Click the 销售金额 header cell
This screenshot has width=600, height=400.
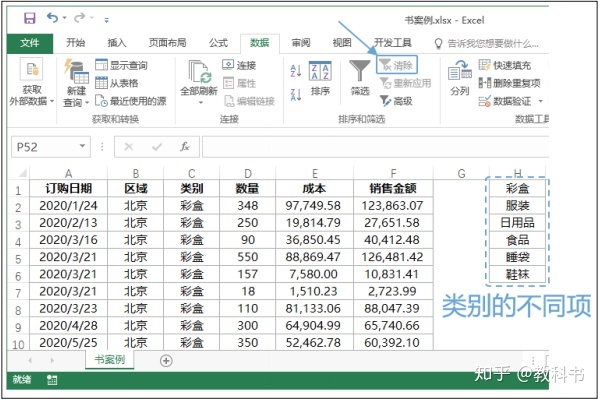393,188
